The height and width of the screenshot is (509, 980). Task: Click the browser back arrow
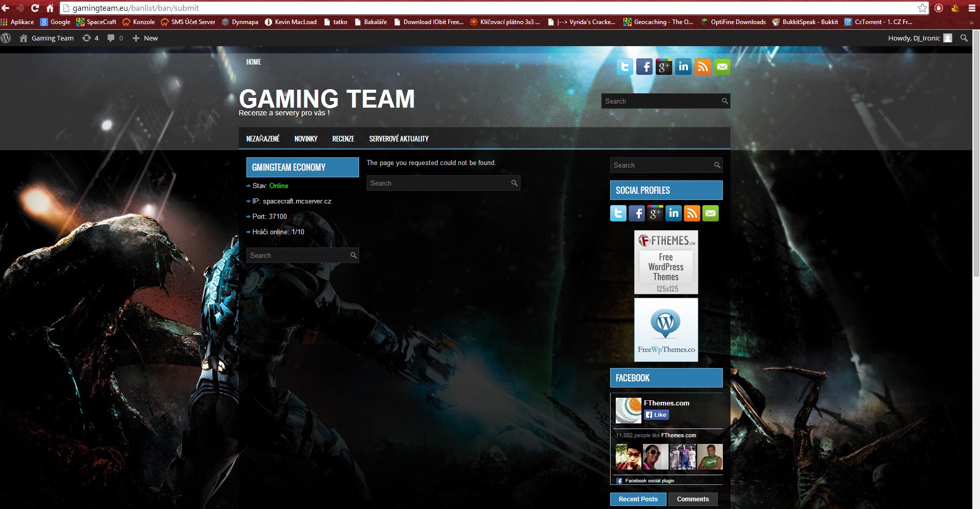6,8
